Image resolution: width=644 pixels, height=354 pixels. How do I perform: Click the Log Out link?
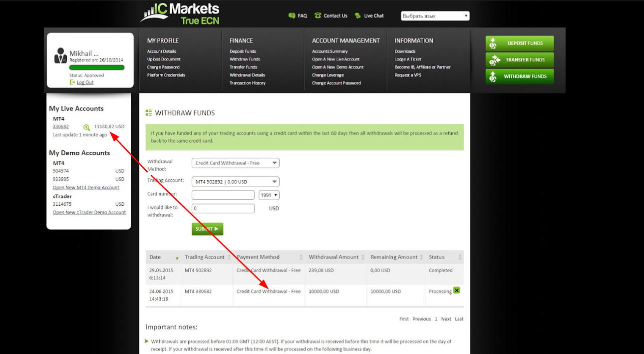(x=85, y=83)
